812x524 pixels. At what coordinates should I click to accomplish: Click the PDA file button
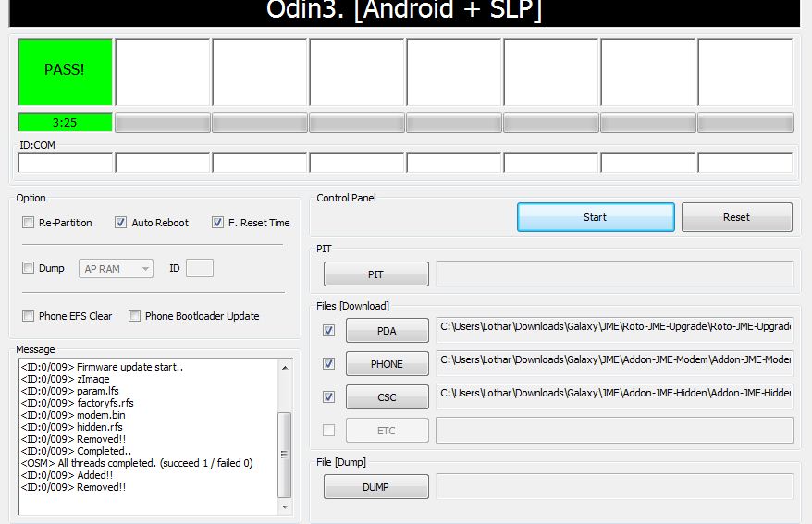(x=387, y=331)
